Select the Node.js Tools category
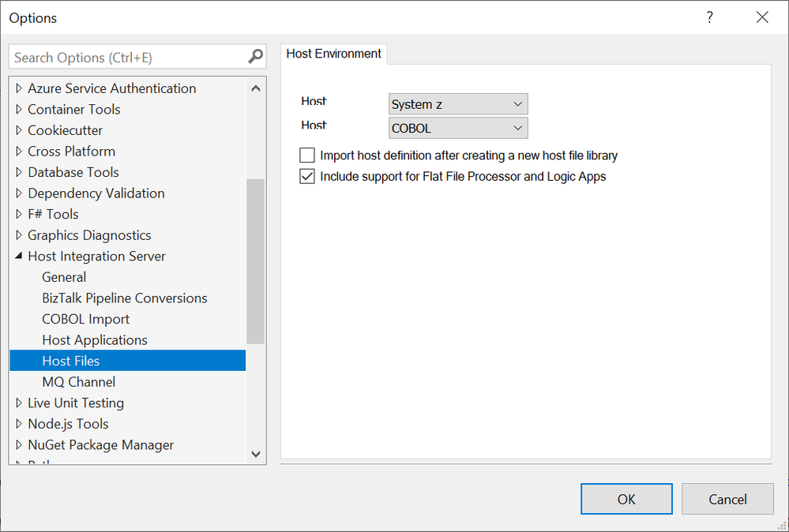 (68, 424)
